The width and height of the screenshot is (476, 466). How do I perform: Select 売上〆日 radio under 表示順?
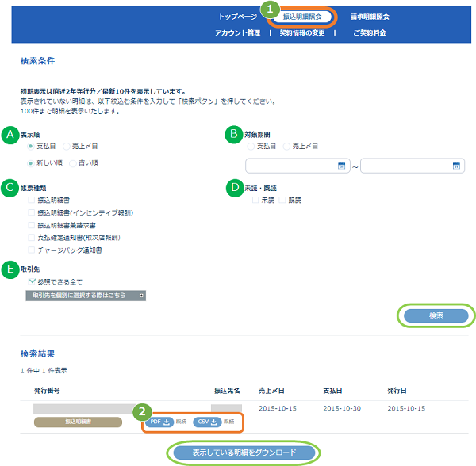click(66, 147)
